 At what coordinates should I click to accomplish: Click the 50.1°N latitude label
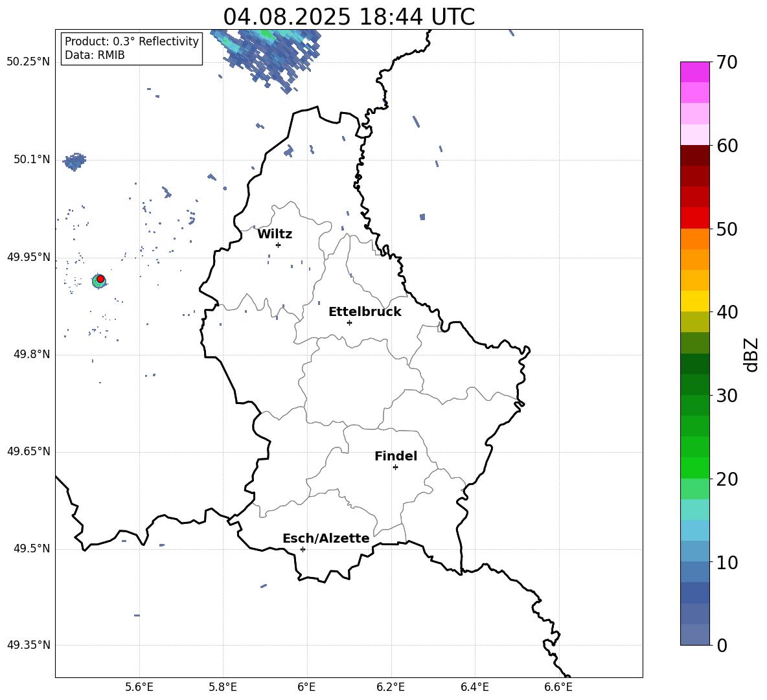point(31,160)
